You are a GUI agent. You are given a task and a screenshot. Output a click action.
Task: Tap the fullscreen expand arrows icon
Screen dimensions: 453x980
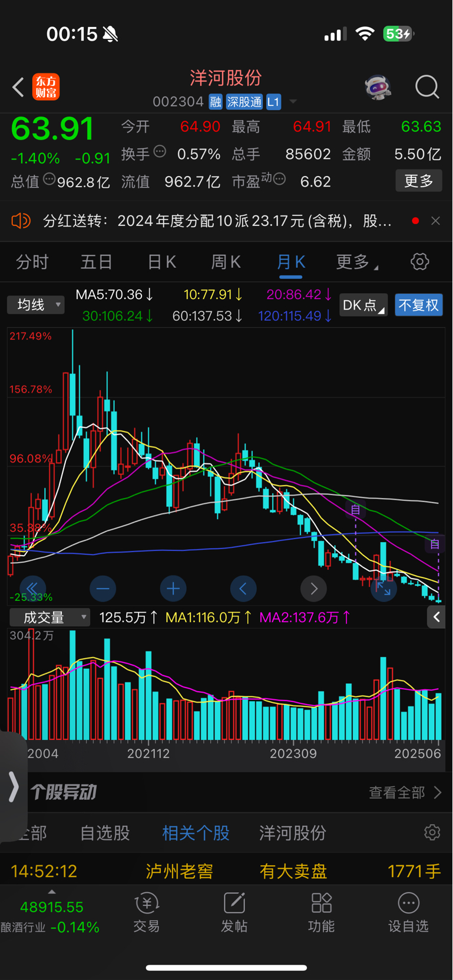[x=383, y=588]
